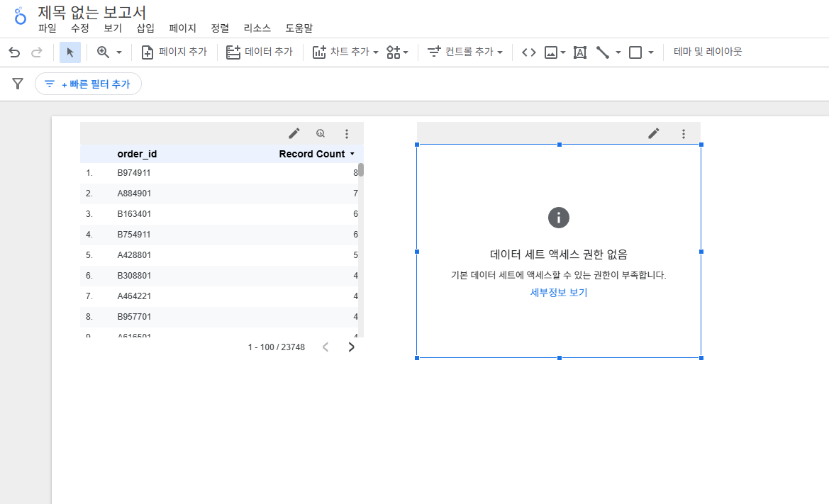Click pagination text 1 - 100 / 23748
Viewport: 829px width, 504px height.
(x=277, y=347)
